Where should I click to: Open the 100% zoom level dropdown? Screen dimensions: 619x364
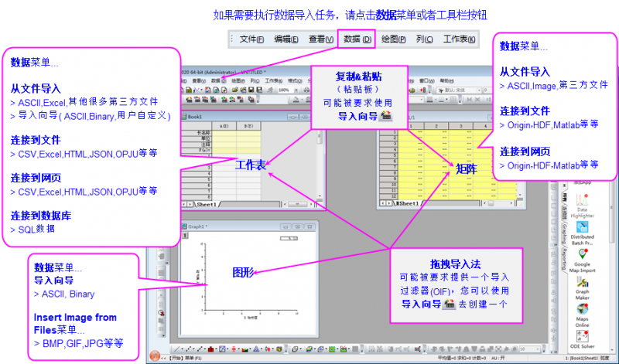tap(296, 90)
